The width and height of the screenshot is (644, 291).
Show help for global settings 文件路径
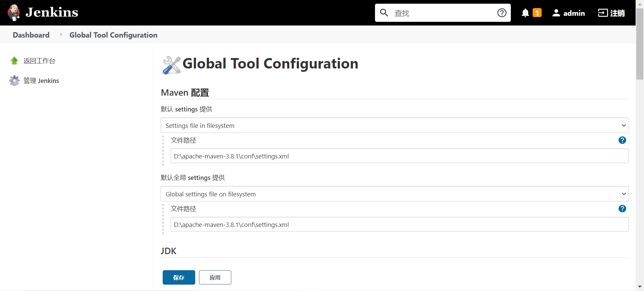622,209
